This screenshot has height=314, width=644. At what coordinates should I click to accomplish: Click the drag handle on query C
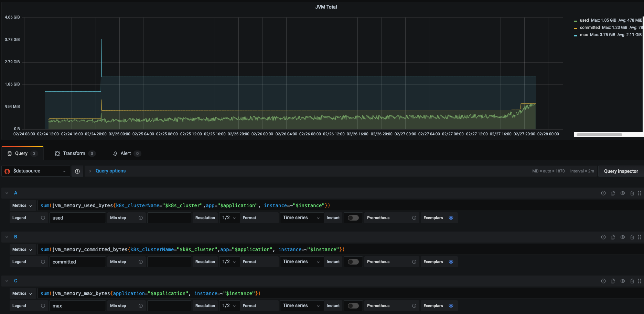640,281
